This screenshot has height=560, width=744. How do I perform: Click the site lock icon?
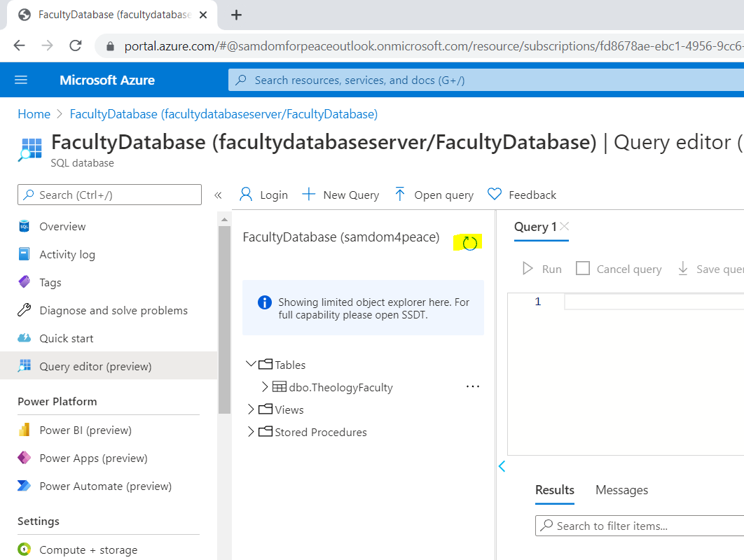(110, 46)
